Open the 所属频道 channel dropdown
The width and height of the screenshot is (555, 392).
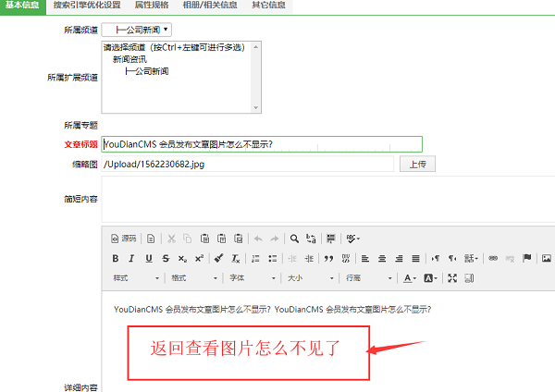[x=143, y=31]
